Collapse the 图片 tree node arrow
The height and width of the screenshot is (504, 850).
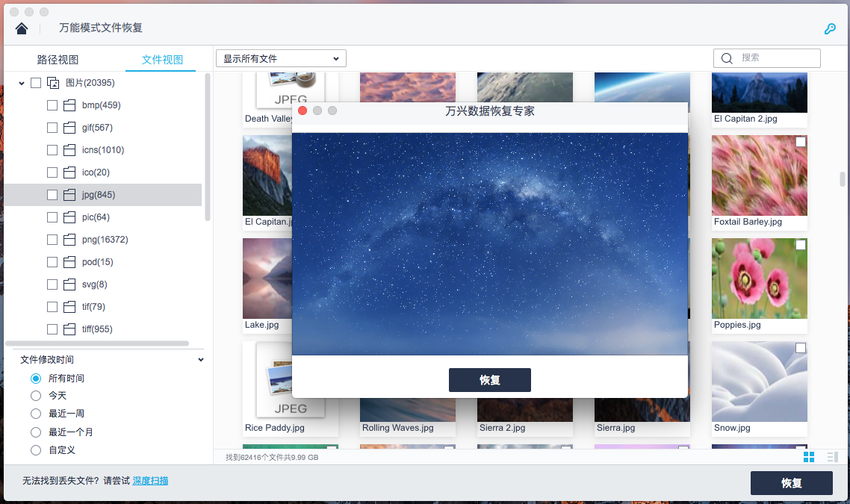22,84
